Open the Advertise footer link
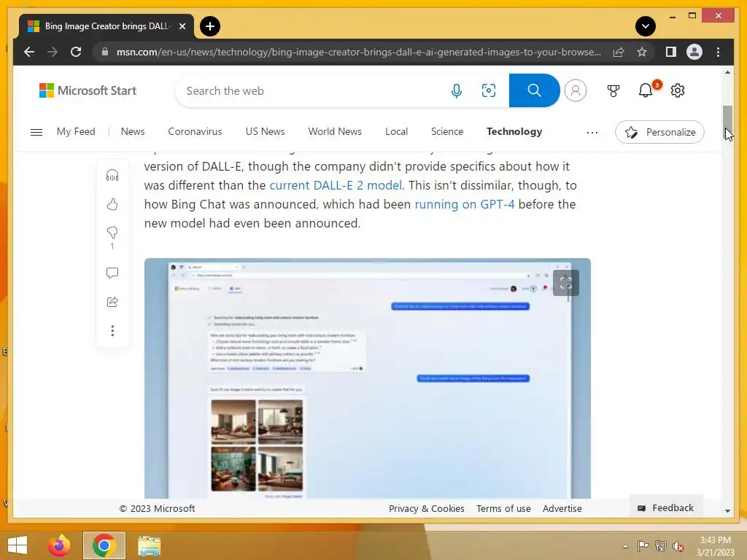This screenshot has width=747, height=560. pyautogui.click(x=562, y=508)
